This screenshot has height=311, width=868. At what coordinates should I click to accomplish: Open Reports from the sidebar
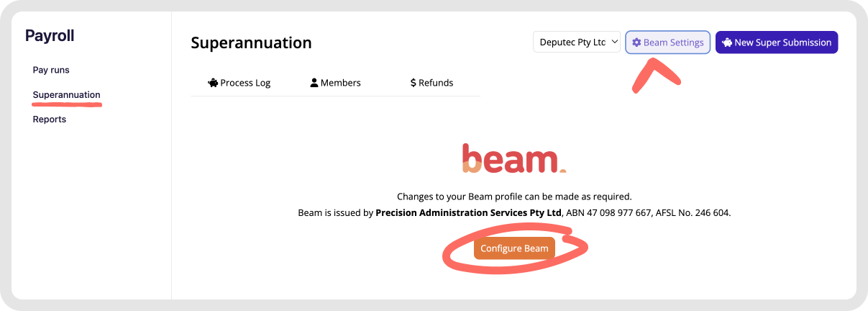coord(50,120)
